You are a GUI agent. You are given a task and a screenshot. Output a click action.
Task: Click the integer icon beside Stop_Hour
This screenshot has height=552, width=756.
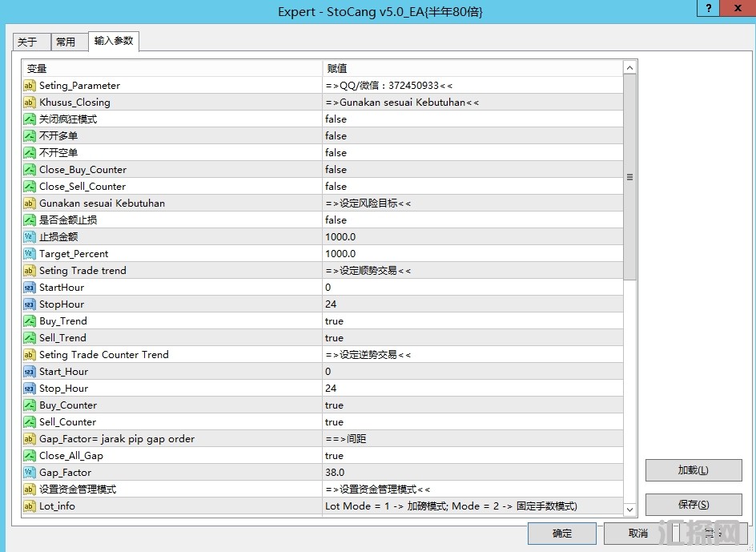pyautogui.click(x=30, y=389)
